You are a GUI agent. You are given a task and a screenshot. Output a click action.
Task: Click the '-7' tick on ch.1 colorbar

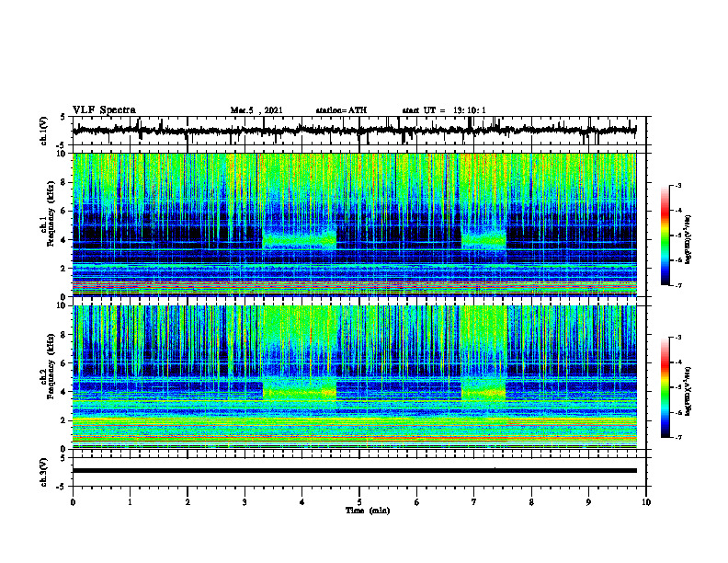coord(677,285)
